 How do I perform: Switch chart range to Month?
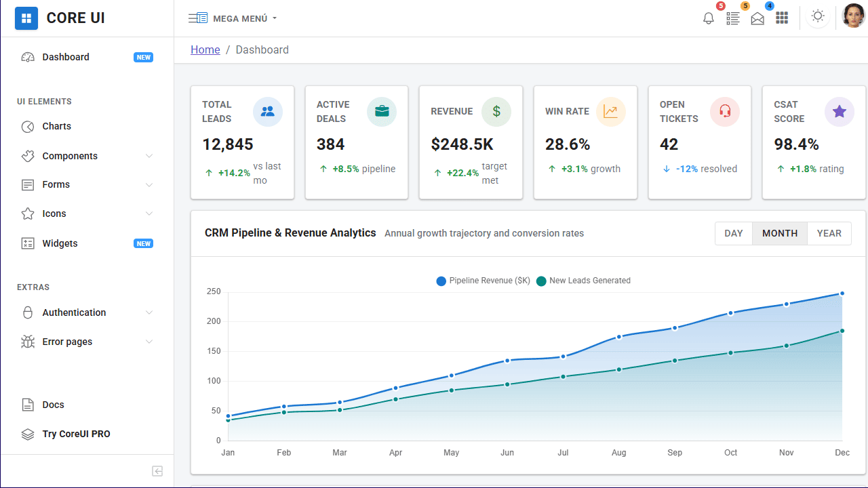tap(780, 233)
